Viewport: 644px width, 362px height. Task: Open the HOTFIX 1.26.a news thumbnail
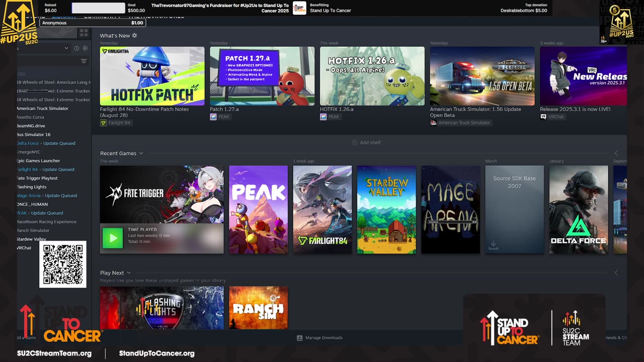372,76
